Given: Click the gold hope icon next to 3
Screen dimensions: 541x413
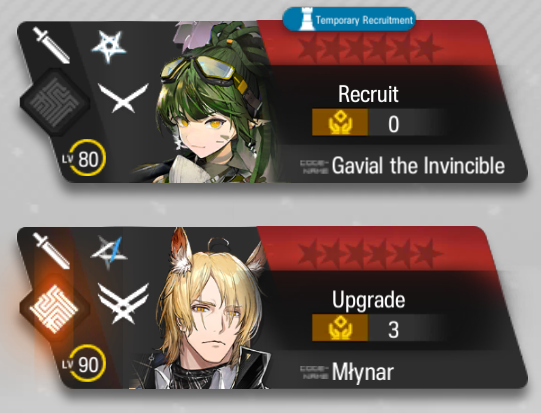Looking at the screenshot, I should tap(340, 328).
